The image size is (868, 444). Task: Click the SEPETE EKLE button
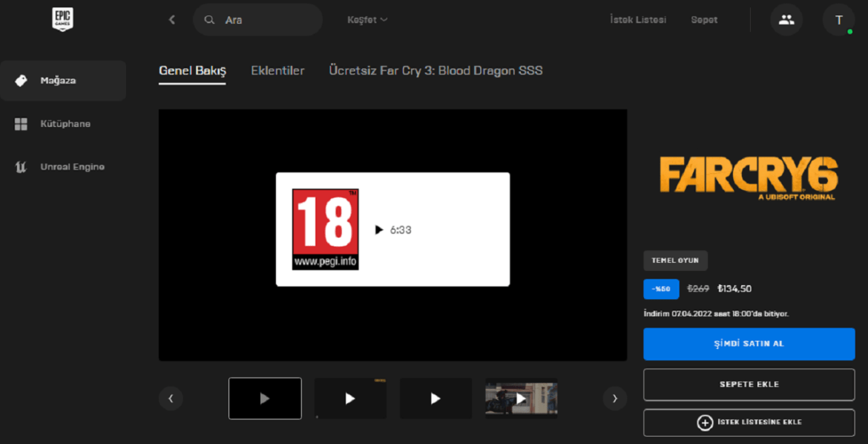click(749, 384)
